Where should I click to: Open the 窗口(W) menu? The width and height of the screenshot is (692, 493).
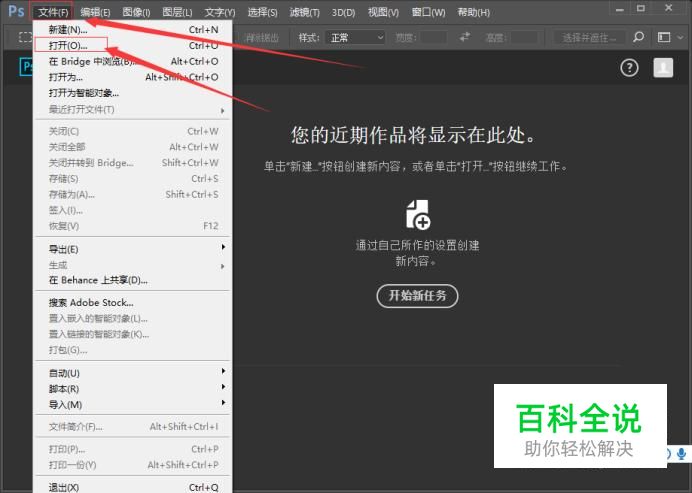(x=428, y=12)
